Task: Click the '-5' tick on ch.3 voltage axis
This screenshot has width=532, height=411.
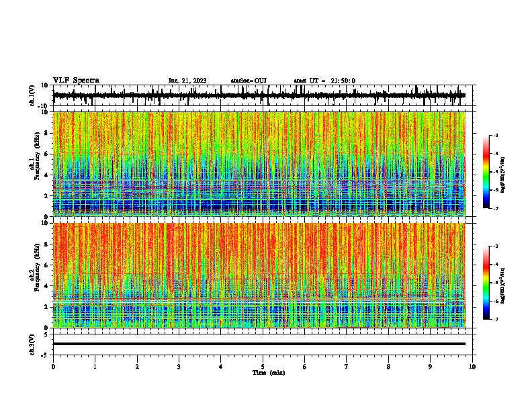Action: click(x=45, y=355)
